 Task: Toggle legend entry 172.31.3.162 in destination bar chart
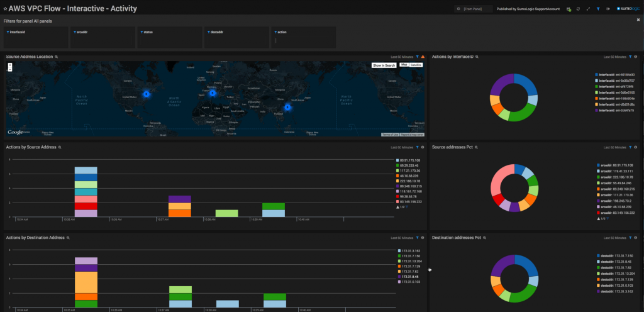[x=408, y=250]
